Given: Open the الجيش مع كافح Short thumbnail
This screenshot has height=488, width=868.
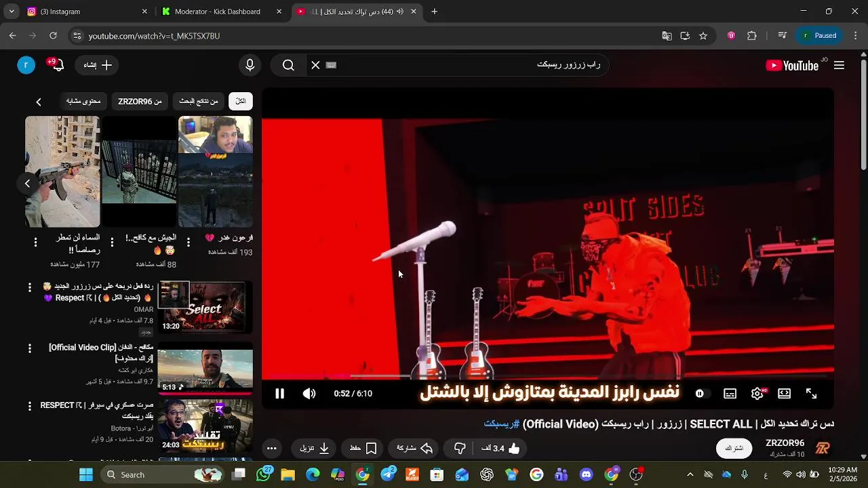Looking at the screenshot, I should coord(139,171).
